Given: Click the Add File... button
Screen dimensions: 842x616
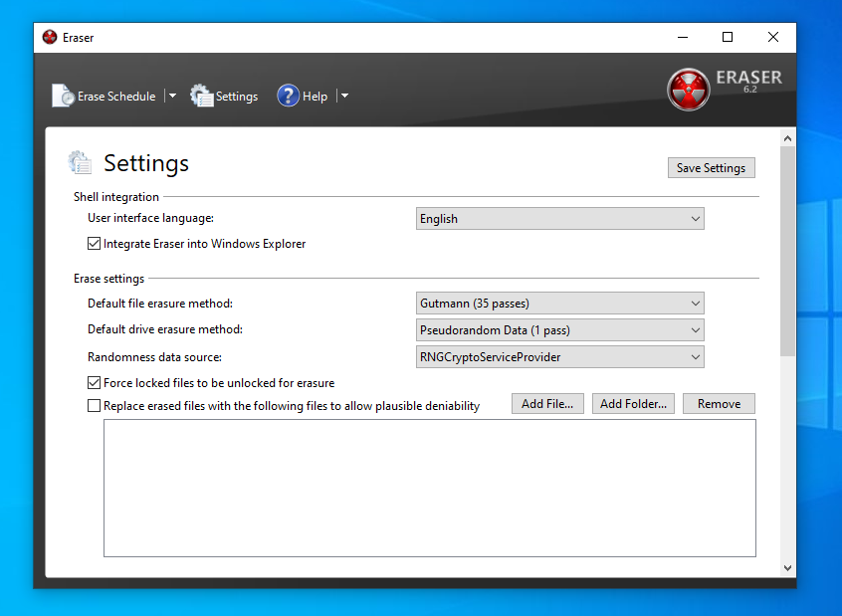Looking at the screenshot, I should coord(546,404).
